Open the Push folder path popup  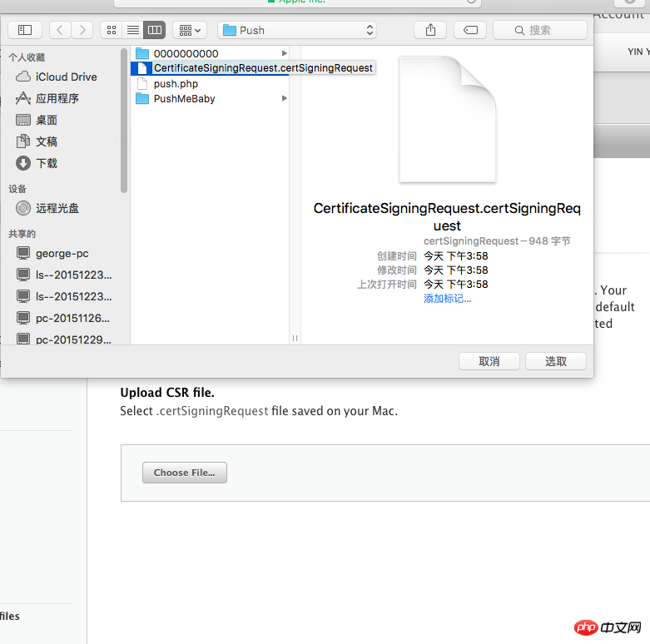(x=297, y=30)
